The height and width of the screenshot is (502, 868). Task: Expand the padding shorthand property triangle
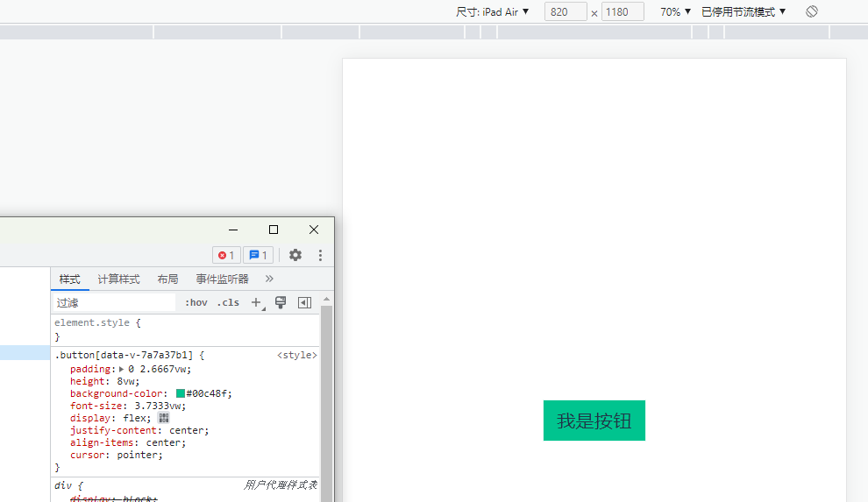tap(122, 369)
